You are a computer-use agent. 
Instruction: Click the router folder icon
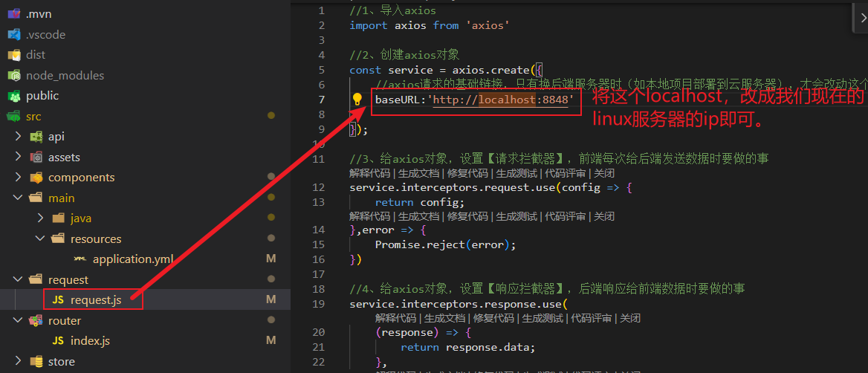click(36, 321)
